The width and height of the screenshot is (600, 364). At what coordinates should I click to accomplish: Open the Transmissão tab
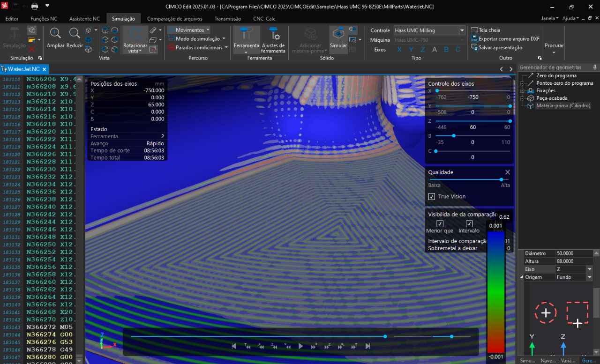point(228,19)
